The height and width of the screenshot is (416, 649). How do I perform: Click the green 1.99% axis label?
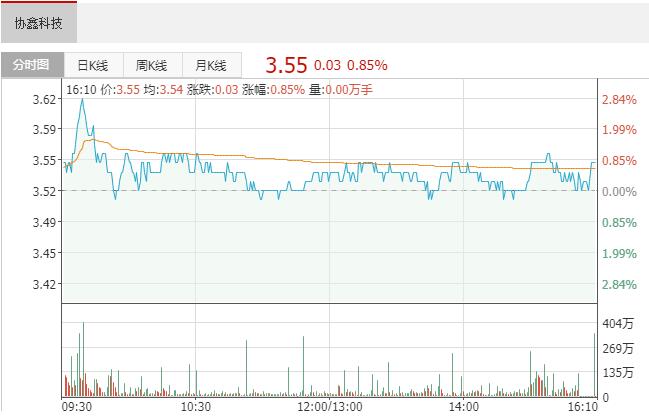point(619,253)
